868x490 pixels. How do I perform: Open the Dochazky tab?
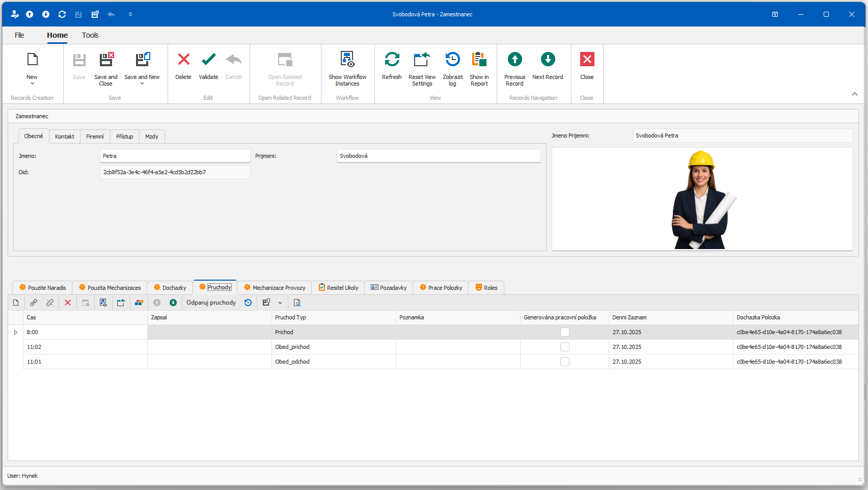pyautogui.click(x=170, y=288)
